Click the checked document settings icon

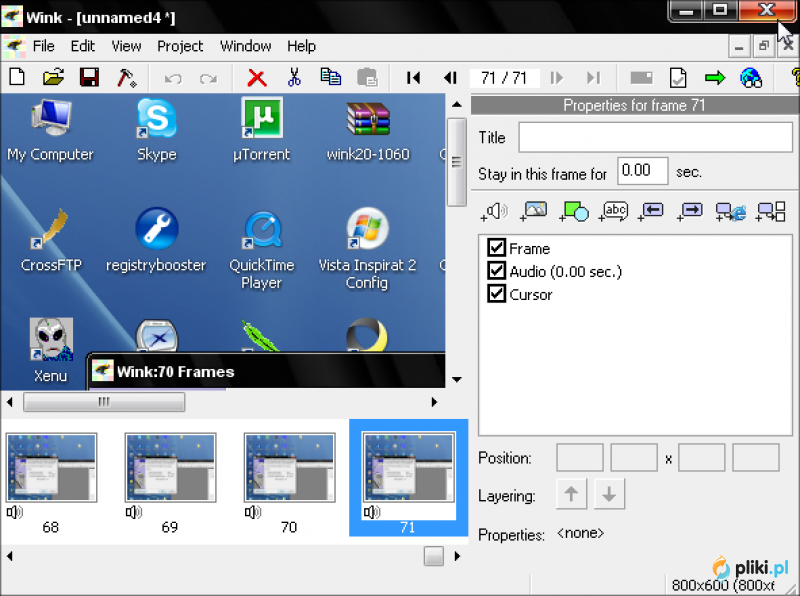[678, 78]
